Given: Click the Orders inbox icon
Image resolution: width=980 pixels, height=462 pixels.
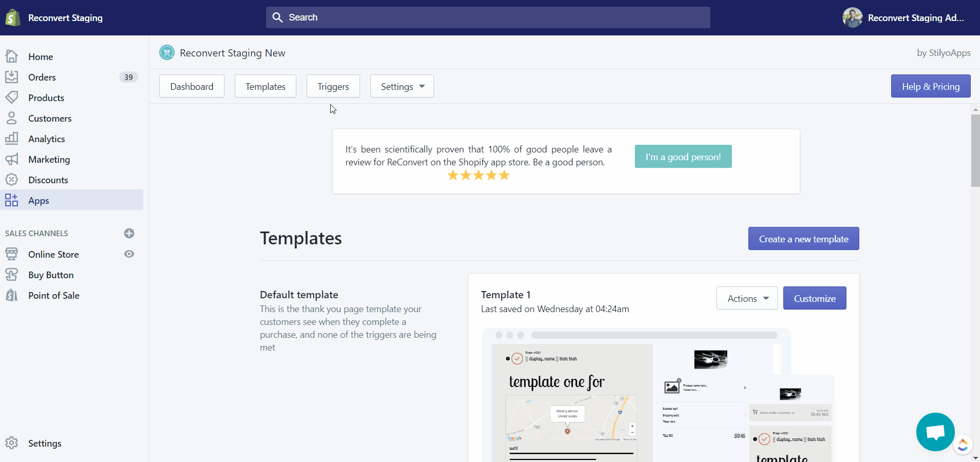Looking at the screenshot, I should coord(11,77).
